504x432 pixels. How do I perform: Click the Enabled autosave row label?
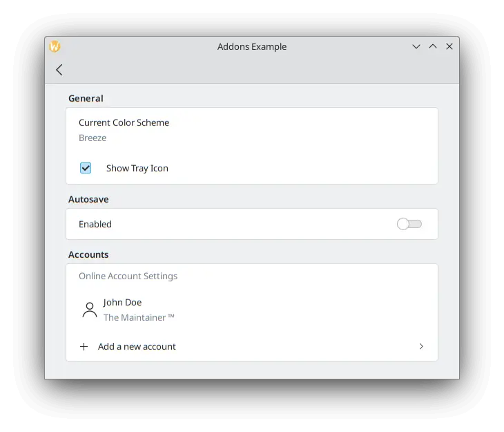[x=95, y=224]
